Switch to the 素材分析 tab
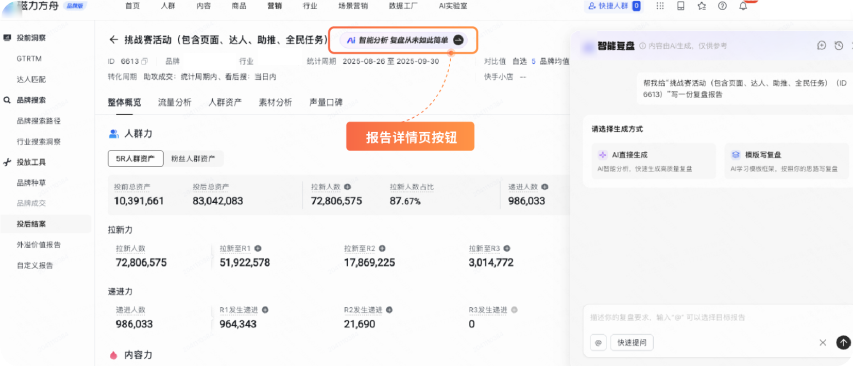The image size is (853, 366). tap(275, 102)
